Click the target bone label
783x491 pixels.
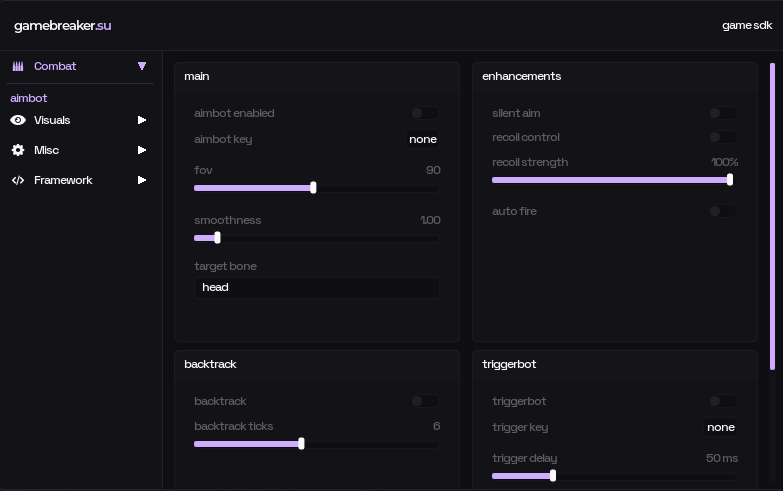pyautogui.click(x=225, y=266)
